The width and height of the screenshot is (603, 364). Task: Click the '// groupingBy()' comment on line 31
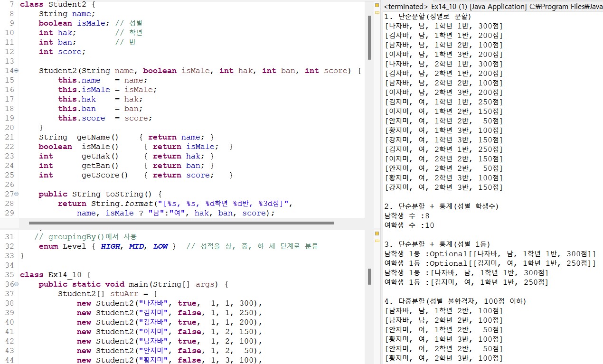[85, 236]
